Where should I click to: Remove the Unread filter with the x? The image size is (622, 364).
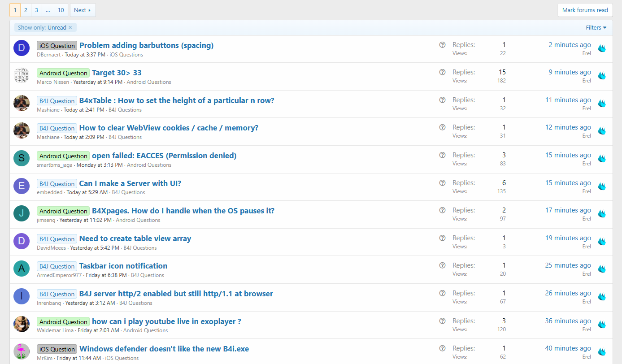(x=70, y=28)
